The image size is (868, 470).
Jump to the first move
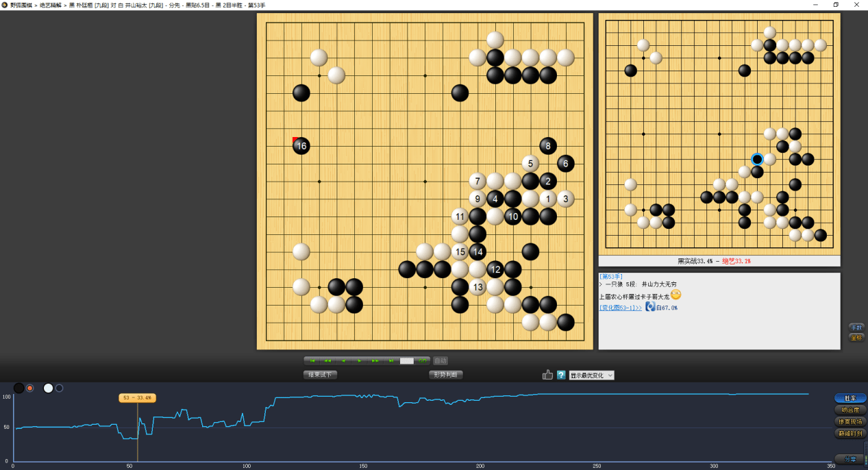click(x=312, y=360)
